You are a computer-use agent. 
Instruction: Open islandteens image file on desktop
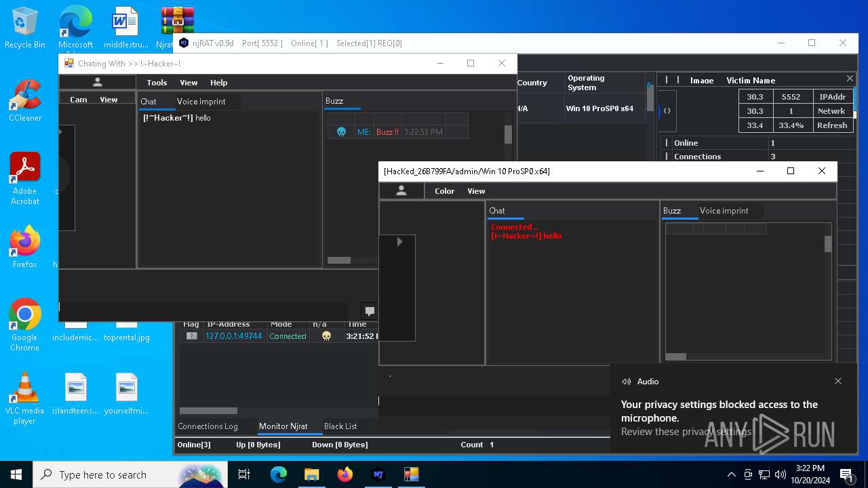[x=75, y=393]
